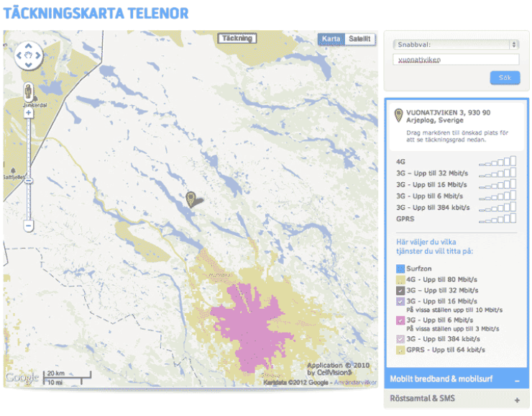Click the hand icon in pan control
Screen dimensions: 532x416
pos(28,55)
